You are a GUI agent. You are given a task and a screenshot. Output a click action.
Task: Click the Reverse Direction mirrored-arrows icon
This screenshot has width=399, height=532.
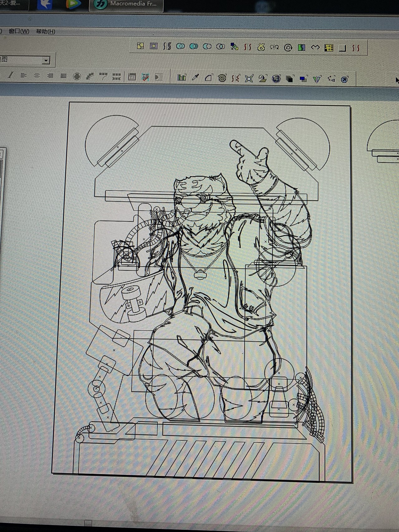coord(275,47)
